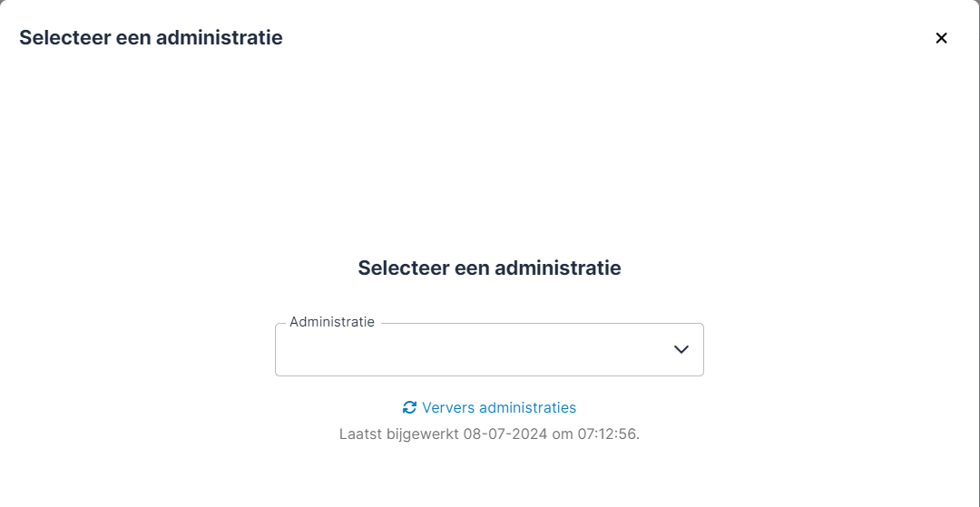
Task: Expand the Administratie dropdown chevron
Action: click(681, 349)
